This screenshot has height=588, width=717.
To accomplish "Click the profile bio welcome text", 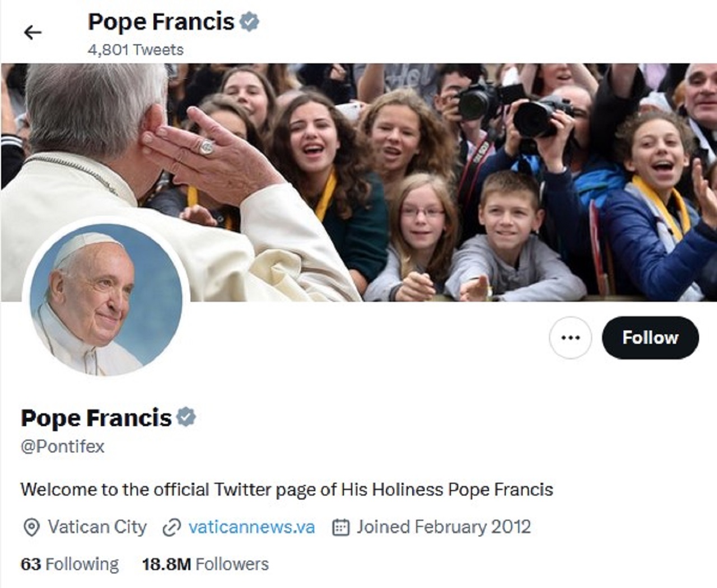I will coord(287,489).
